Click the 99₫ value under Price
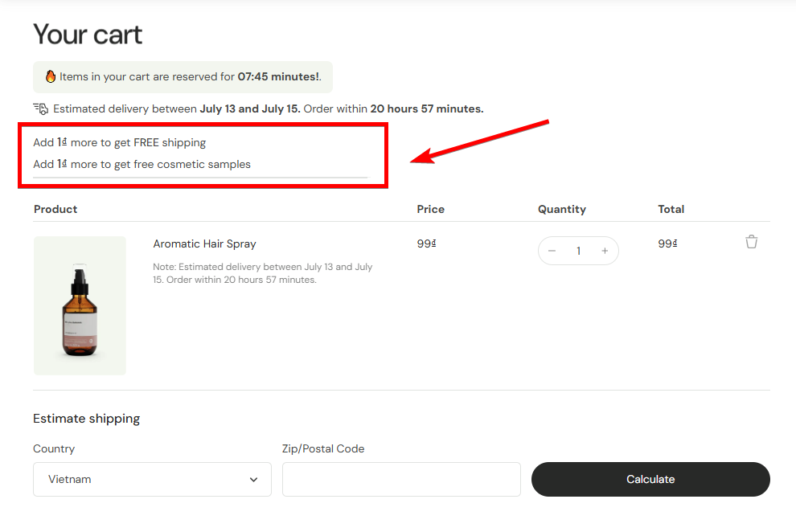 426,244
